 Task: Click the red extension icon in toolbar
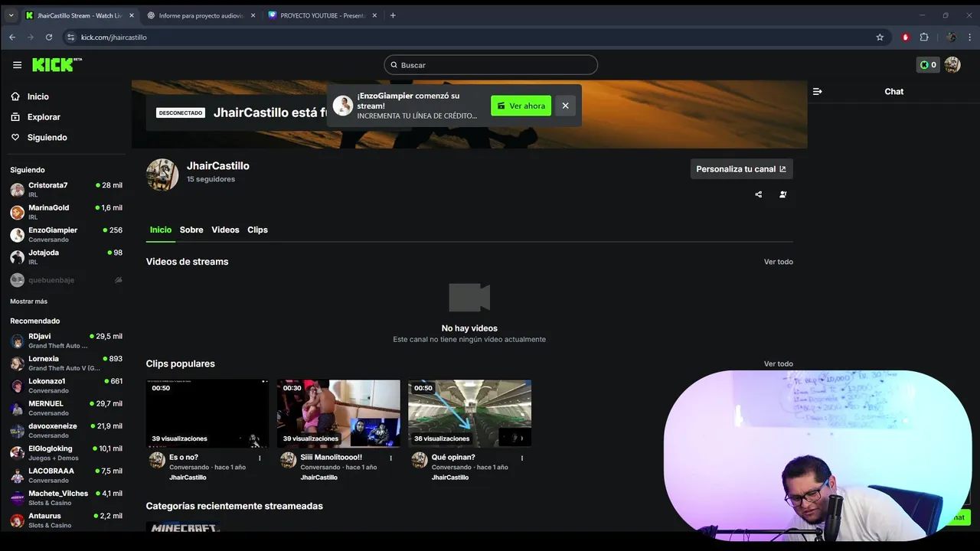tap(906, 37)
